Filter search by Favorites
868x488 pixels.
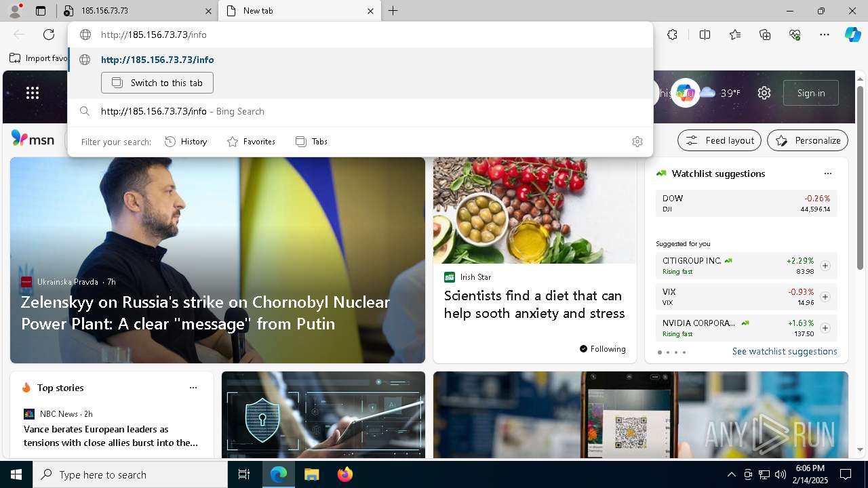[251, 142]
